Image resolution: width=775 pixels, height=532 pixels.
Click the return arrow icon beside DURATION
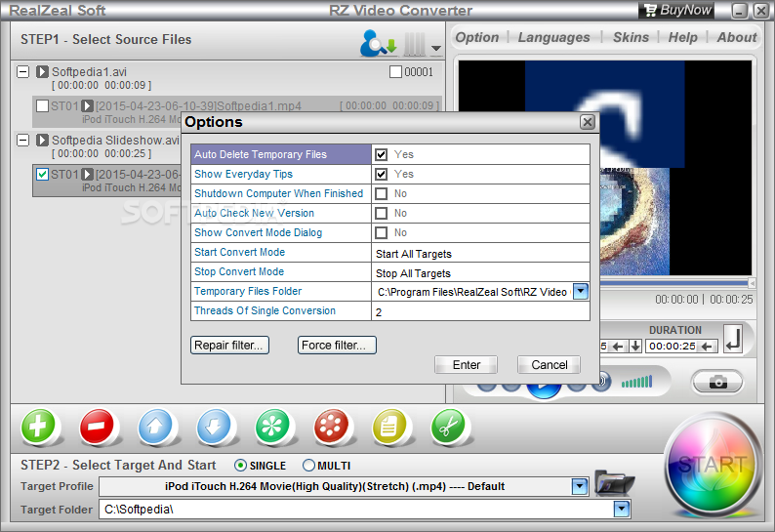[x=733, y=339]
